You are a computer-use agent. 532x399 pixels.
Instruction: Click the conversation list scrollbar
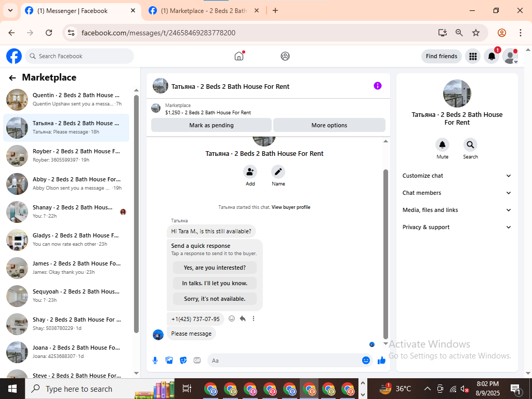[136, 214]
